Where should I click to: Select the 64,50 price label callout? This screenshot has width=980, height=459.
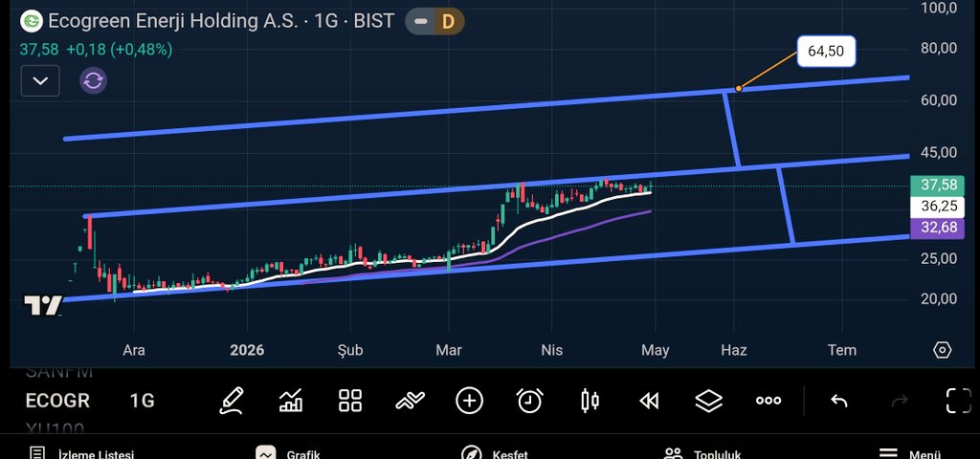pyautogui.click(x=826, y=52)
